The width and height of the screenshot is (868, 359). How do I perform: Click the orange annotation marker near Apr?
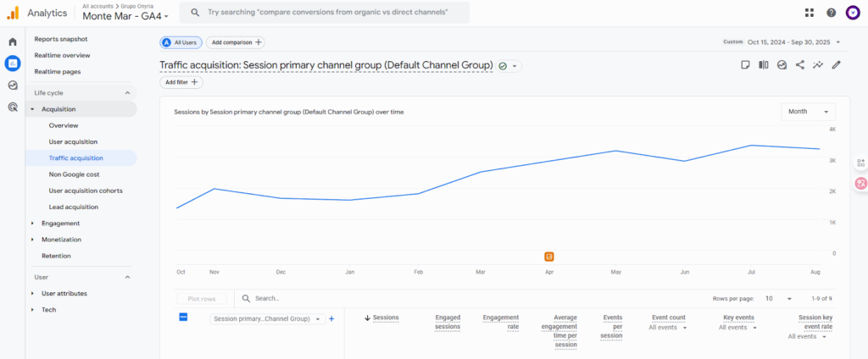549,256
